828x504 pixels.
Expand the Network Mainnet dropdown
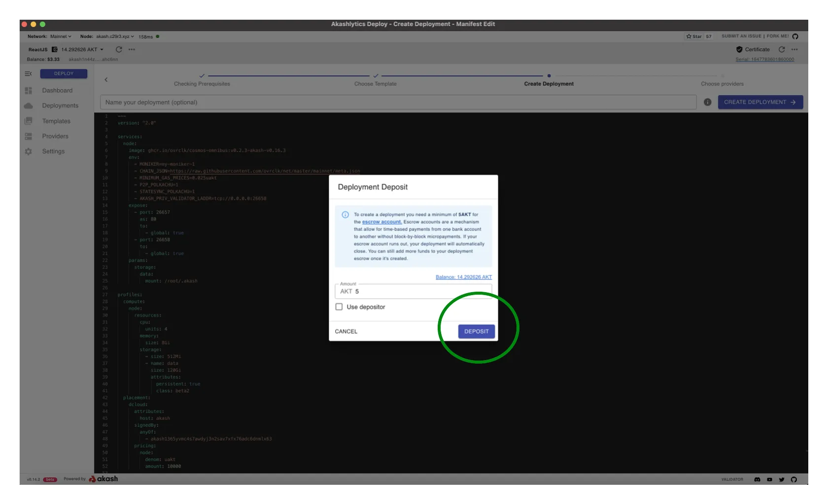tap(61, 36)
